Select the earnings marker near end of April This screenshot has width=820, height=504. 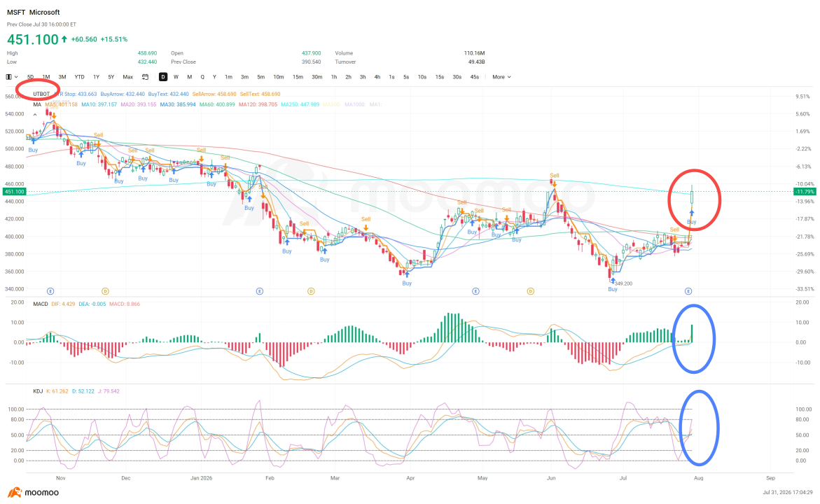coord(475,291)
